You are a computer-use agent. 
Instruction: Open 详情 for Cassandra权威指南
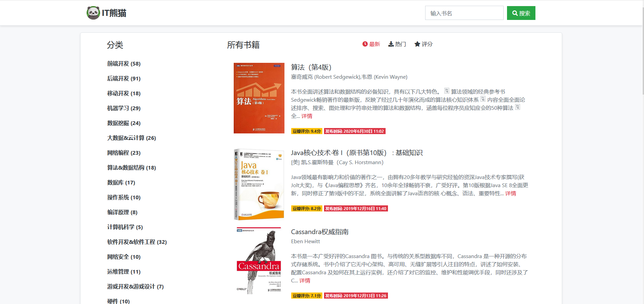pos(305,280)
